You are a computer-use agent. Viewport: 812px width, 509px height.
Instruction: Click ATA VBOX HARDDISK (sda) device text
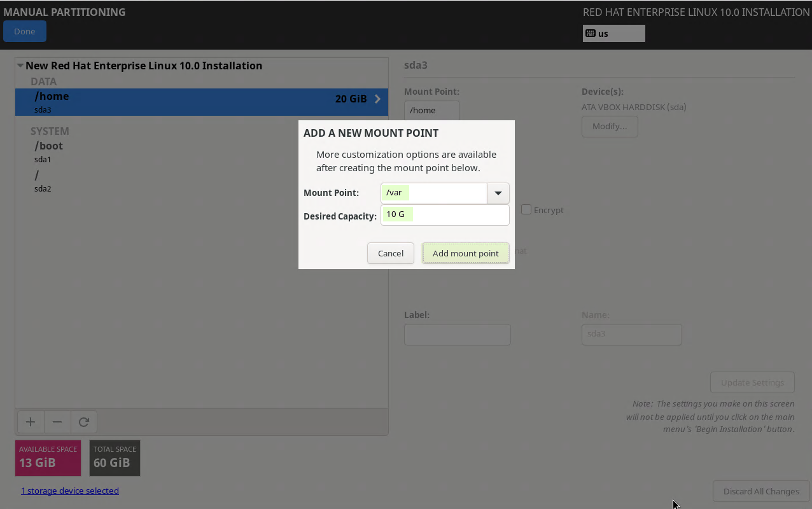[634, 107]
